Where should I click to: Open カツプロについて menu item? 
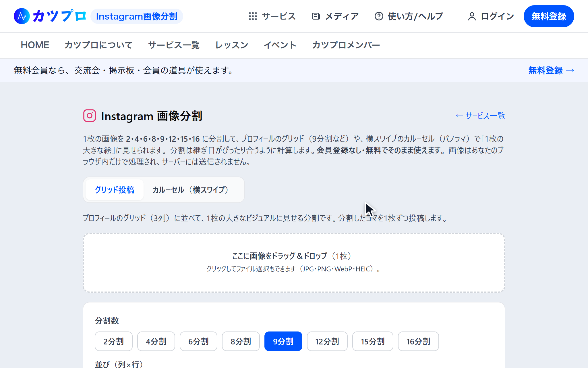[98, 45]
